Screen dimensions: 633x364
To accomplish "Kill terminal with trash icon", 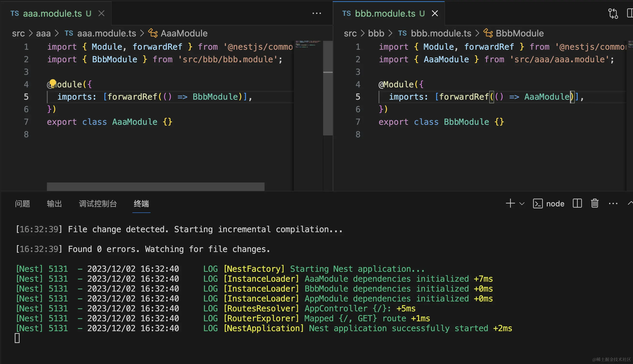I will (x=595, y=203).
